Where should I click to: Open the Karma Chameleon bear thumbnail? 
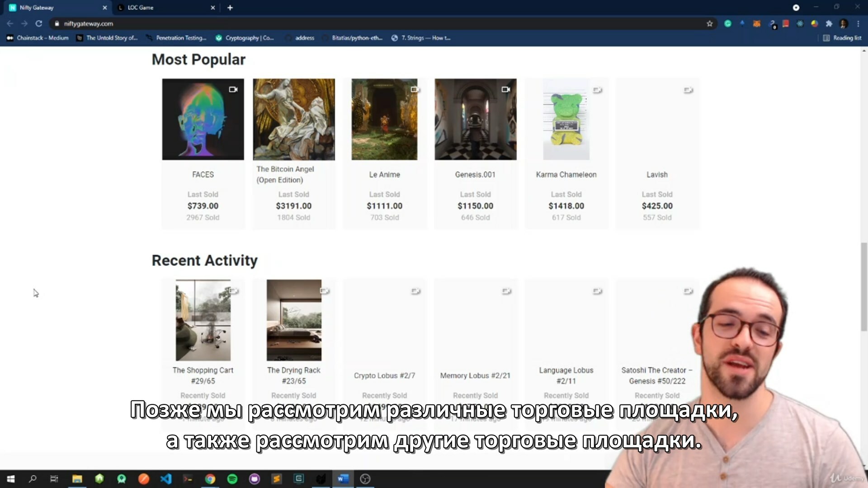point(566,119)
